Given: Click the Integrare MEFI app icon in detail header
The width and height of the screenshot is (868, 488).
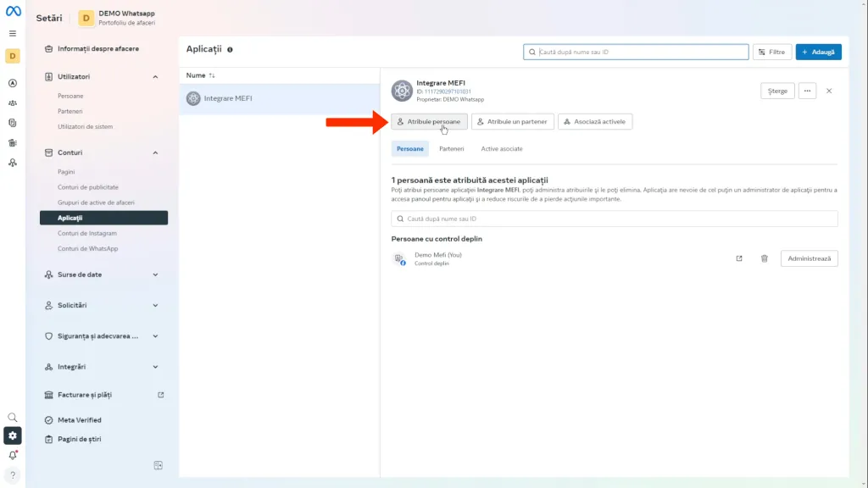Looking at the screenshot, I should pos(402,91).
